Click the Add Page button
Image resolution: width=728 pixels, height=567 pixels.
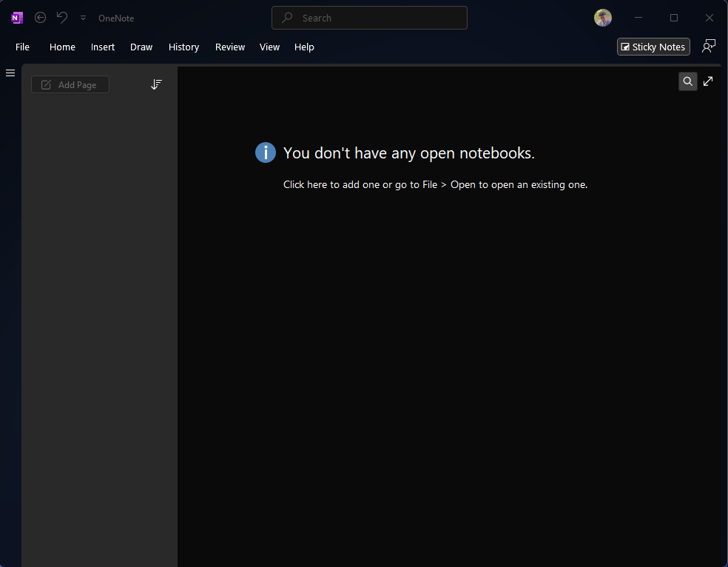coord(70,84)
